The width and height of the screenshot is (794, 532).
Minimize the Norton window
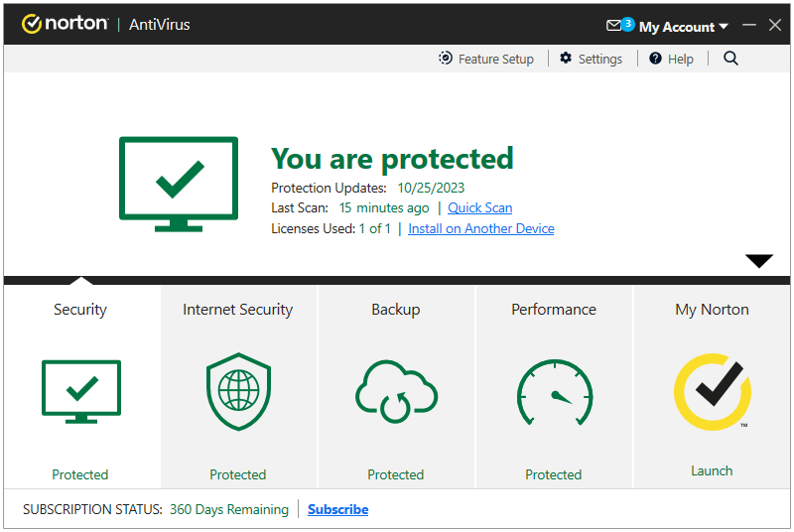pos(749,25)
